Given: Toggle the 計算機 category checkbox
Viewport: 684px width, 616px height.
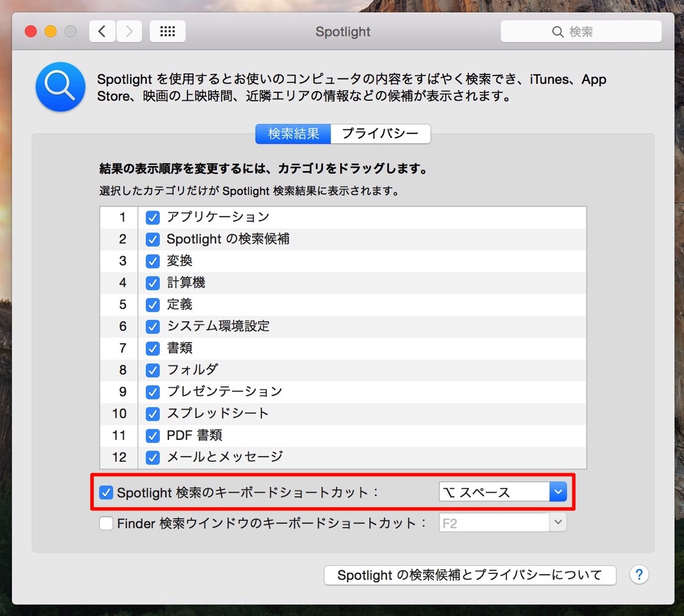Looking at the screenshot, I should pos(153,283).
